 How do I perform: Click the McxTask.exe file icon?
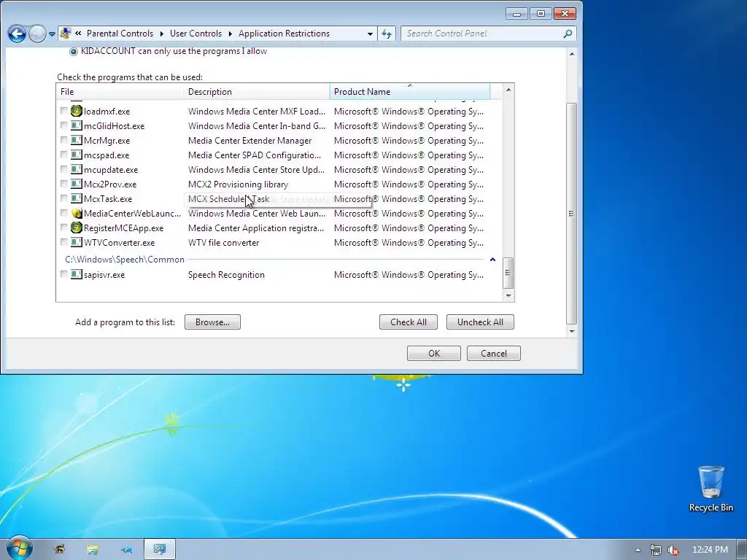tap(76, 198)
